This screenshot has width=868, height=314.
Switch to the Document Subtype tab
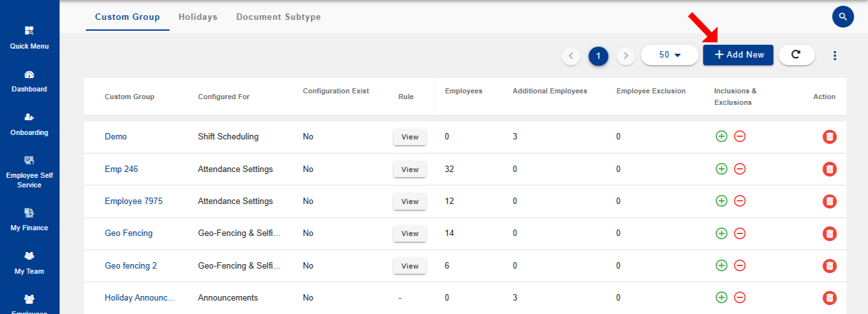[x=278, y=17]
